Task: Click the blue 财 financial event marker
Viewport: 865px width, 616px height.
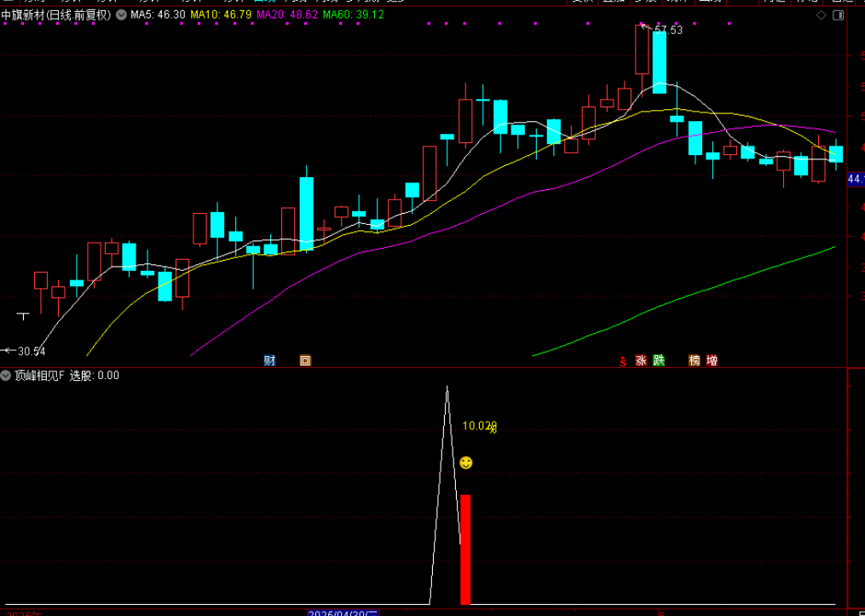Action: pos(269,360)
